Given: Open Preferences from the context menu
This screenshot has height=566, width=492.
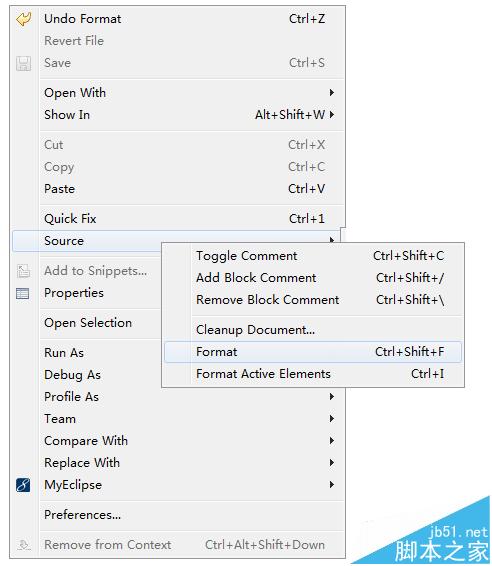Looking at the screenshot, I should [x=178, y=515].
